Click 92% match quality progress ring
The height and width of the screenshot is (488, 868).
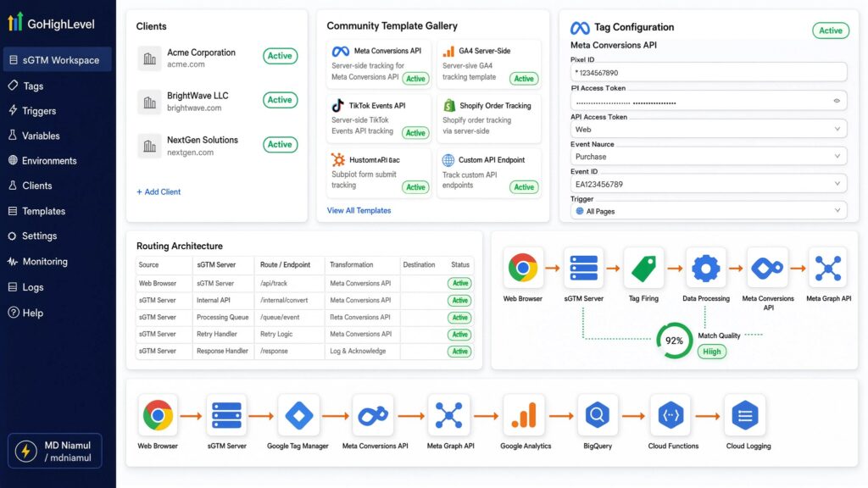coord(674,341)
